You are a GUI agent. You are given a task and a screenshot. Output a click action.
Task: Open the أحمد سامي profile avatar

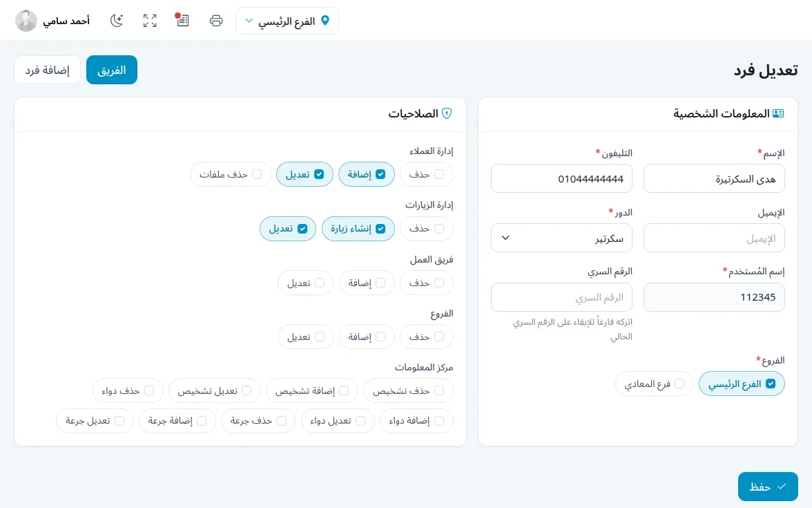[x=26, y=21]
